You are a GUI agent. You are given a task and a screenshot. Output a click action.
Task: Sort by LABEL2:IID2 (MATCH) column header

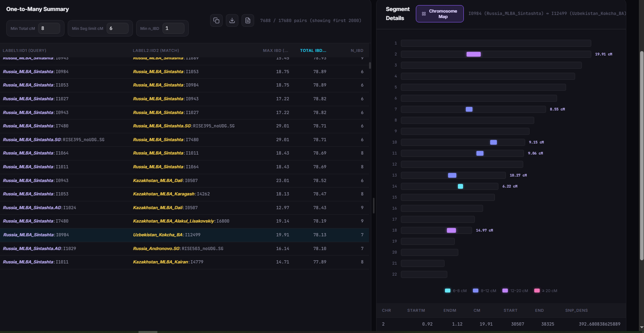coord(156,50)
